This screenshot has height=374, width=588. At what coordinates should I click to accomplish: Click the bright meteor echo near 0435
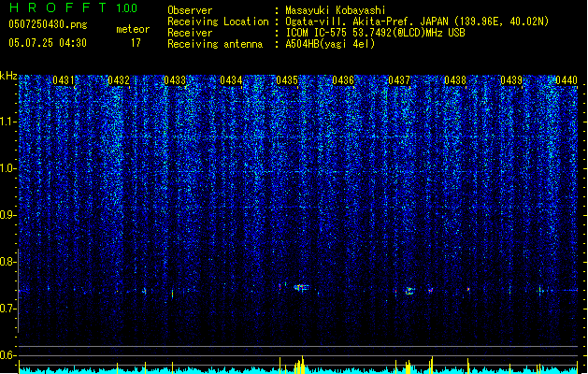pos(300,288)
